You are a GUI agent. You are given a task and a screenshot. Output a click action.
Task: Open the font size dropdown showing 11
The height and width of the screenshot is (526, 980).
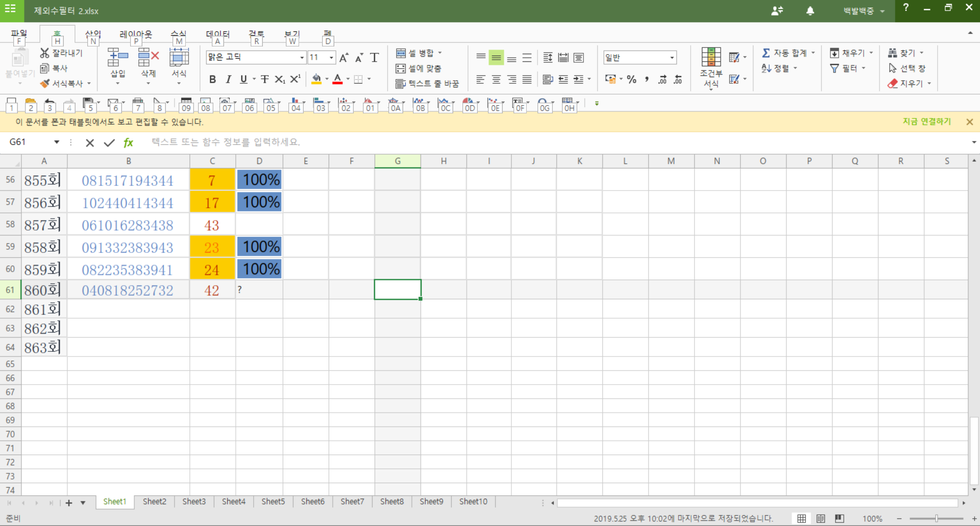(331, 57)
